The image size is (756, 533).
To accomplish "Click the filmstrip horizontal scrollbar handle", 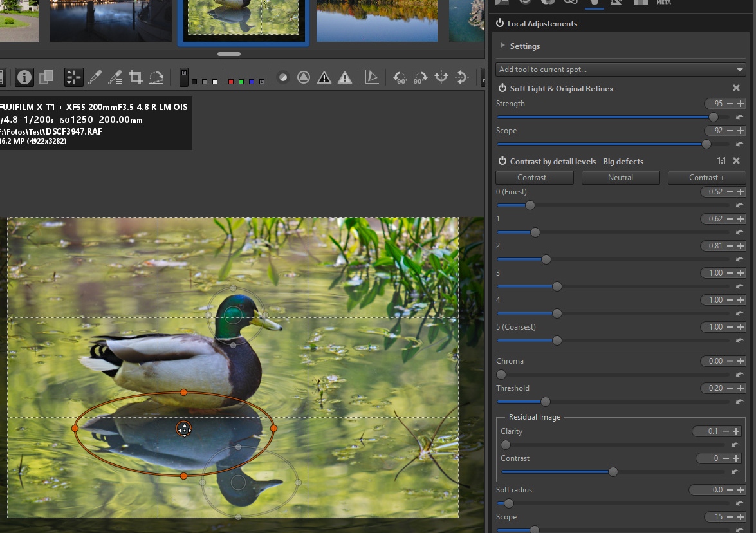I will click(229, 54).
